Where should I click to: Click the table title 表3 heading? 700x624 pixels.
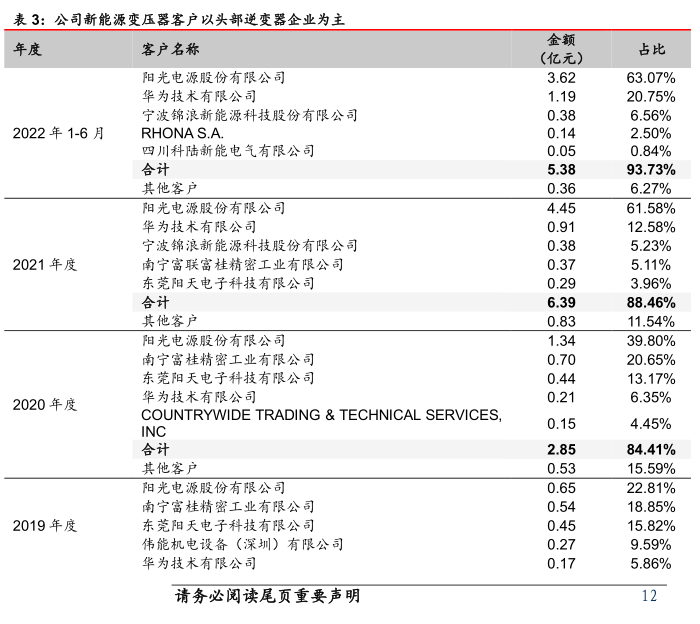tap(179, 19)
